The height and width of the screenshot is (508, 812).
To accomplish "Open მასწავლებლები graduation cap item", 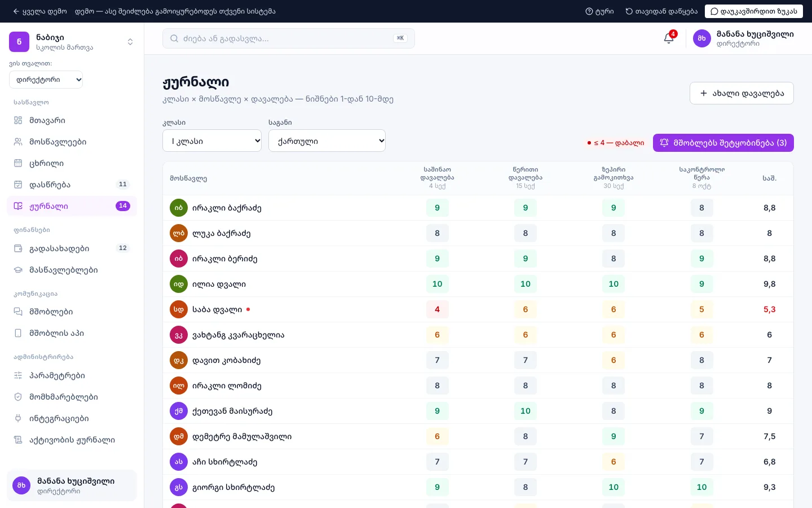I will pos(72,270).
